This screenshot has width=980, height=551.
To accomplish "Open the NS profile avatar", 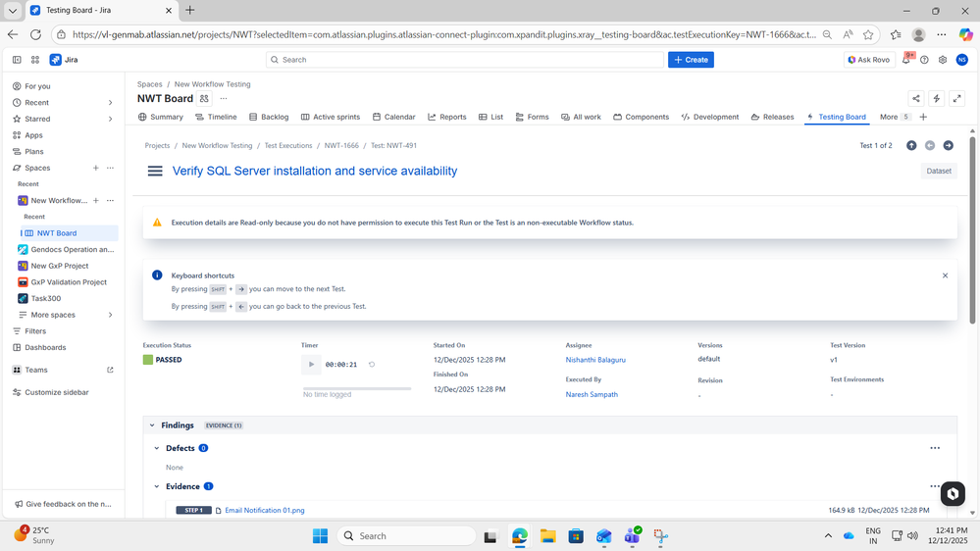I will point(962,60).
